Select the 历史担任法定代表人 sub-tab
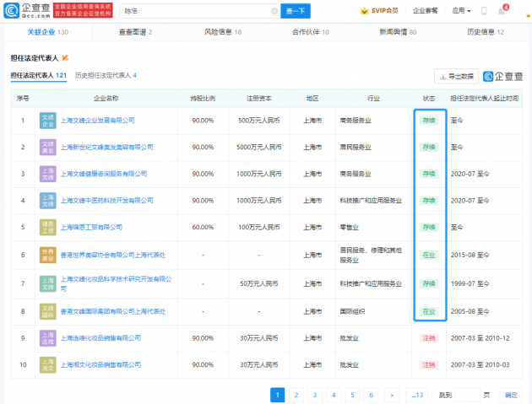 106,76
